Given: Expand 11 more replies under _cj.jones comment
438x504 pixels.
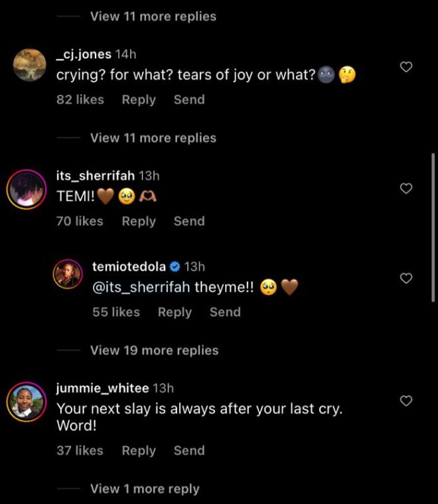Looking at the screenshot, I should point(153,138).
